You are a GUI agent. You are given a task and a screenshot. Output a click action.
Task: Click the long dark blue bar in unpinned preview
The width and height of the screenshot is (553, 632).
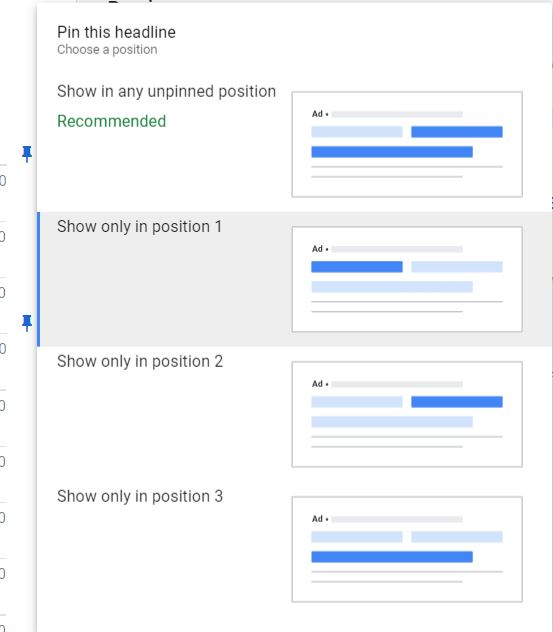coord(392,152)
